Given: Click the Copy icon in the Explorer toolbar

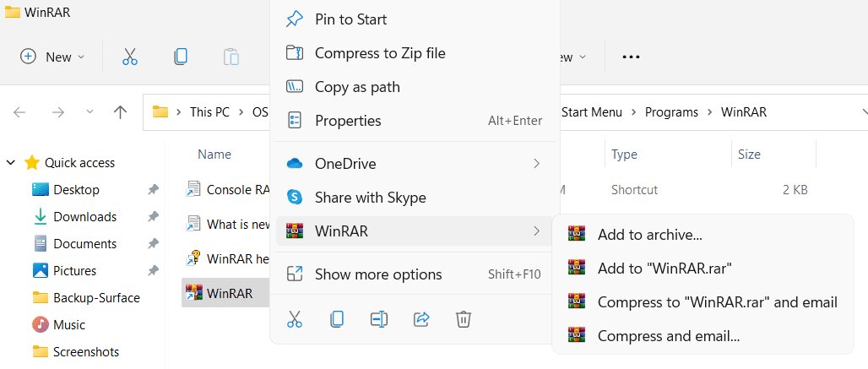Looking at the screenshot, I should 181,57.
